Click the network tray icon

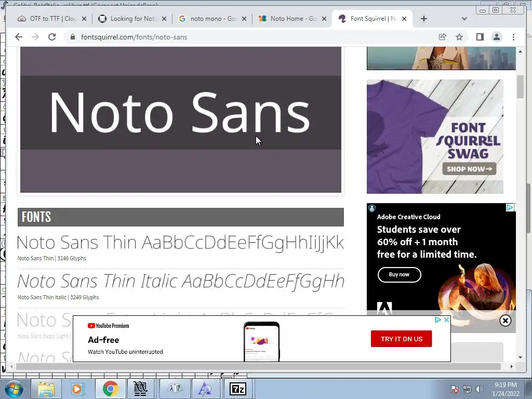coord(467,389)
